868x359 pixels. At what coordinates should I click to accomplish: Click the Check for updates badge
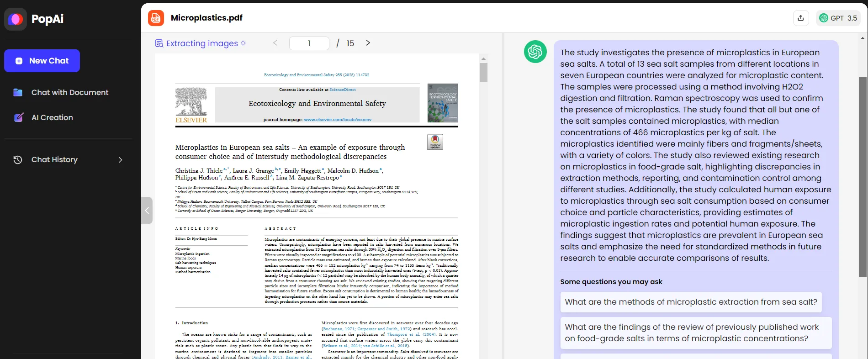(435, 142)
